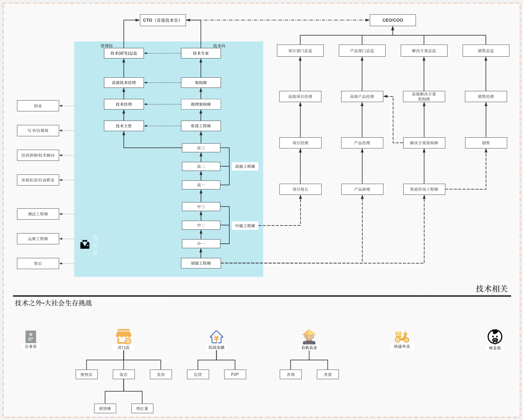Select the 解决方案架构师 node
This screenshot has width=523, height=420.
tap(424, 143)
